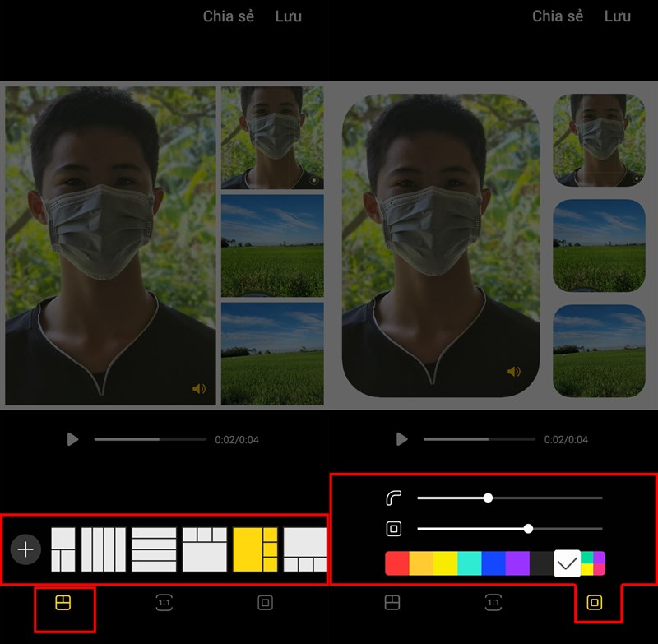Click Chia sẻ in the left screen
The image size is (658, 644).
229,16
